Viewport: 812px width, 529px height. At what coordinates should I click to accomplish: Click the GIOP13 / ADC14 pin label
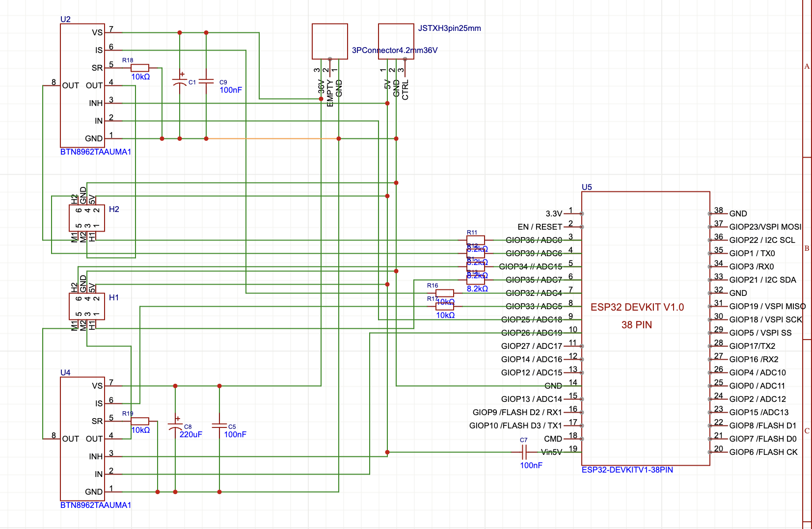point(532,399)
